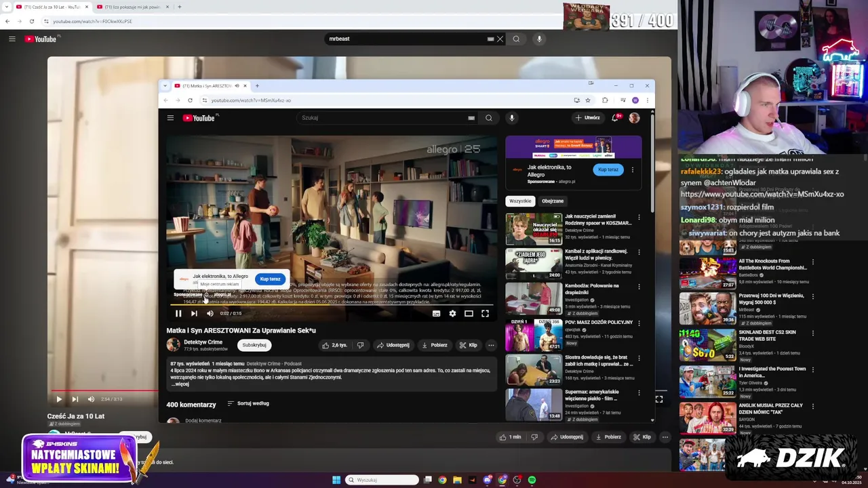This screenshot has height=488, width=868.
Task: Like the video showing 2,6 tys.
Action: (x=335, y=345)
